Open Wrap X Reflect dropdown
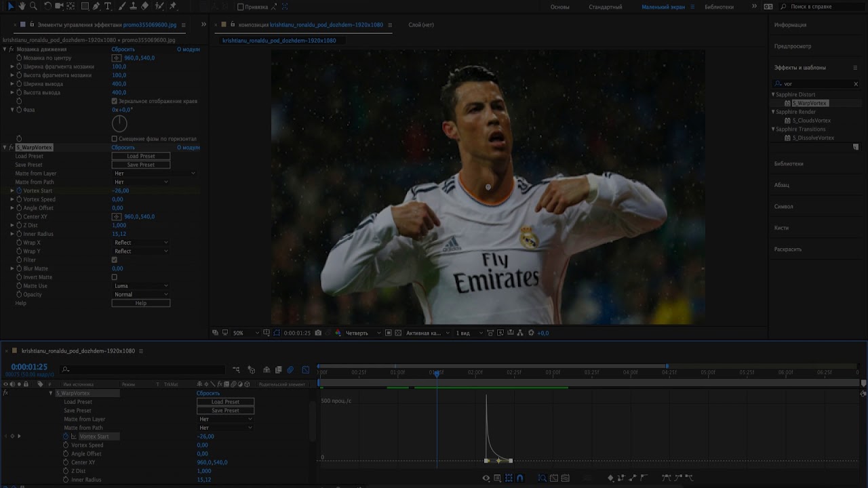The height and width of the screenshot is (488, 868). [140, 243]
